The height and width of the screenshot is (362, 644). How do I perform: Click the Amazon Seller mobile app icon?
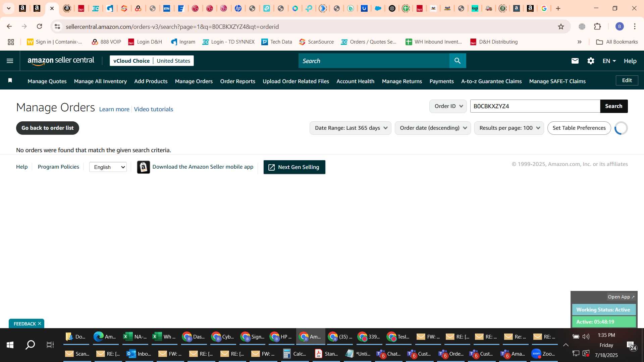[144, 167]
